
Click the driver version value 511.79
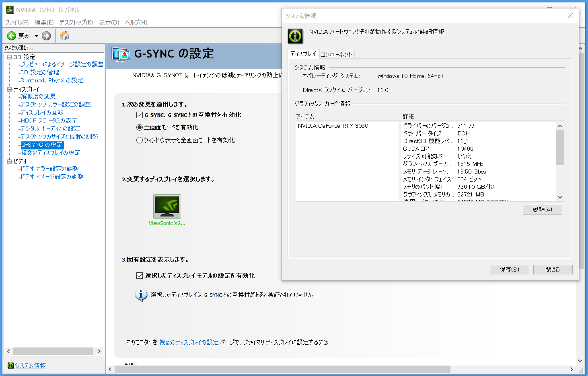click(466, 126)
